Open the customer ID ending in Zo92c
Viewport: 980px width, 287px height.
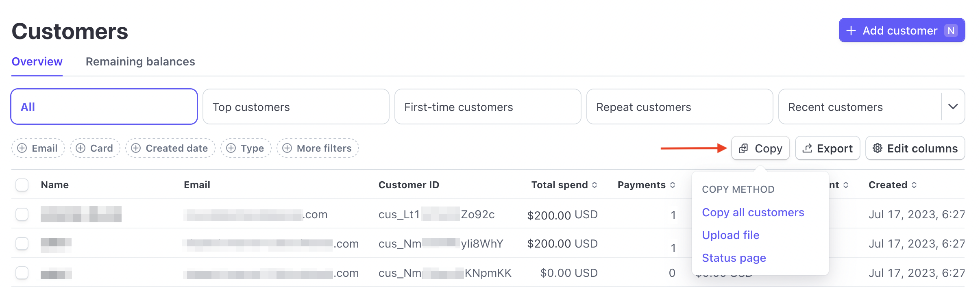[436, 214]
